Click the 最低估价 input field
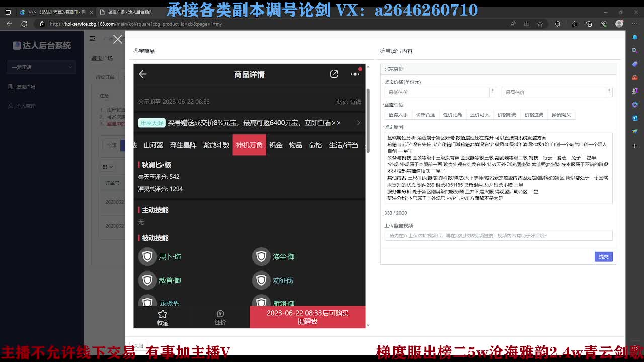This screenshot has width=644, height=362. pyautogui.click(x=437, y=92)
